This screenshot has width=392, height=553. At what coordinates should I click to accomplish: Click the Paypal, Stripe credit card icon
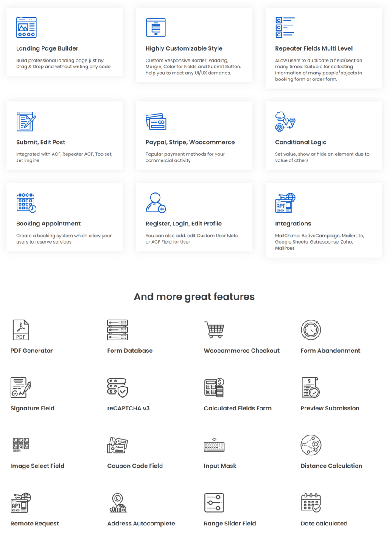tap(156, 121)
